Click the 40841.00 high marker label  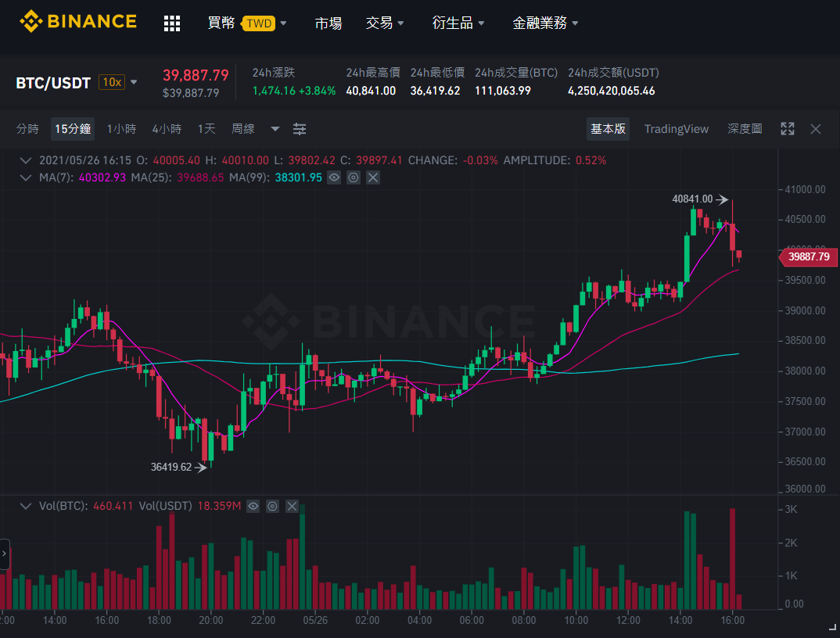[692, 199]
